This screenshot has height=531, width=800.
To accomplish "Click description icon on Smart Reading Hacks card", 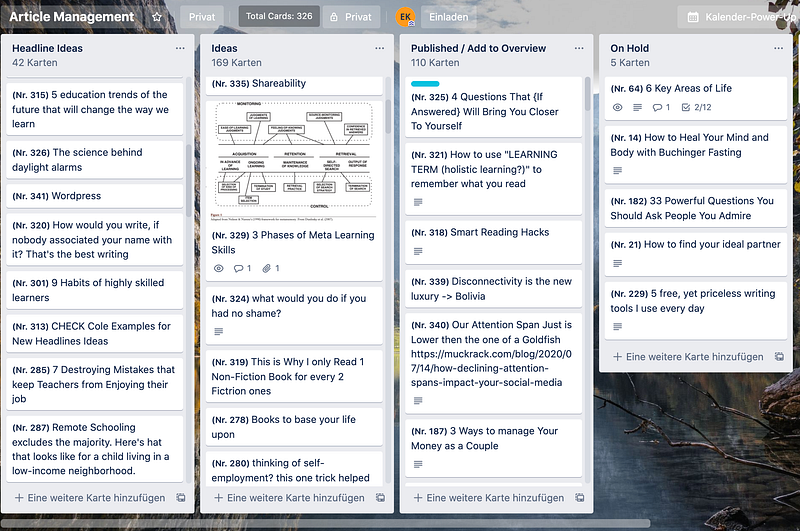I will coord(418,251).
